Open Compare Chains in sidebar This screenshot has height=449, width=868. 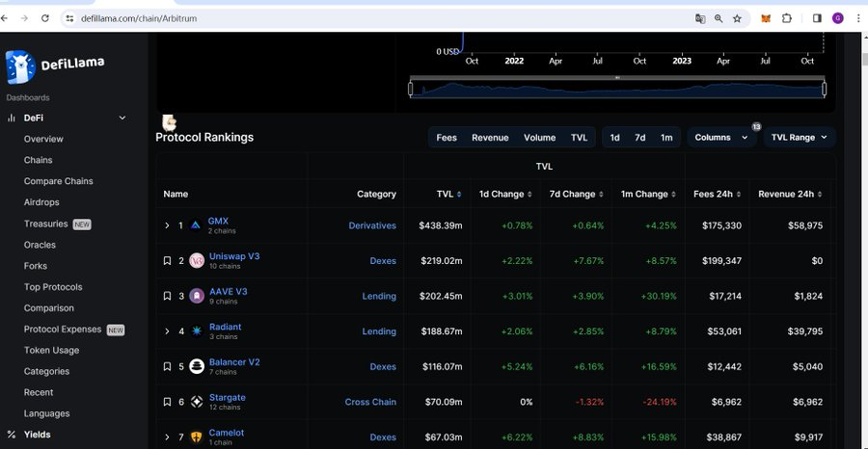[x=58, y=181]
